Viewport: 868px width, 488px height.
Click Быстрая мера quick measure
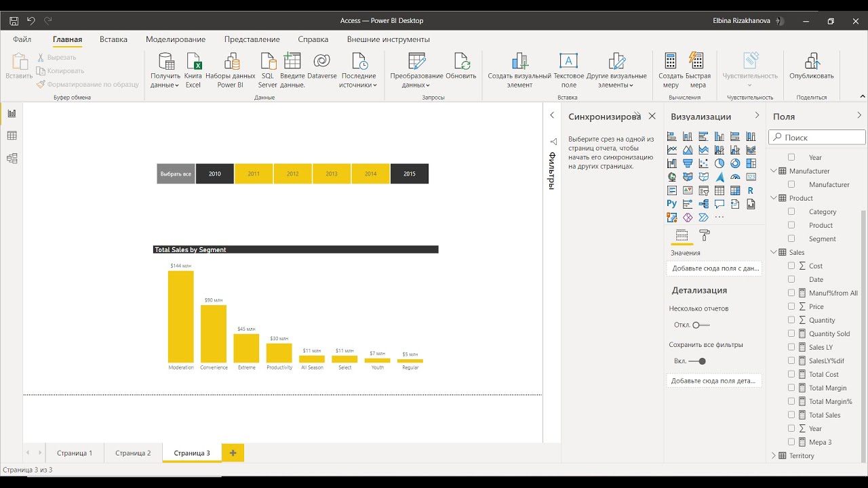698,70
